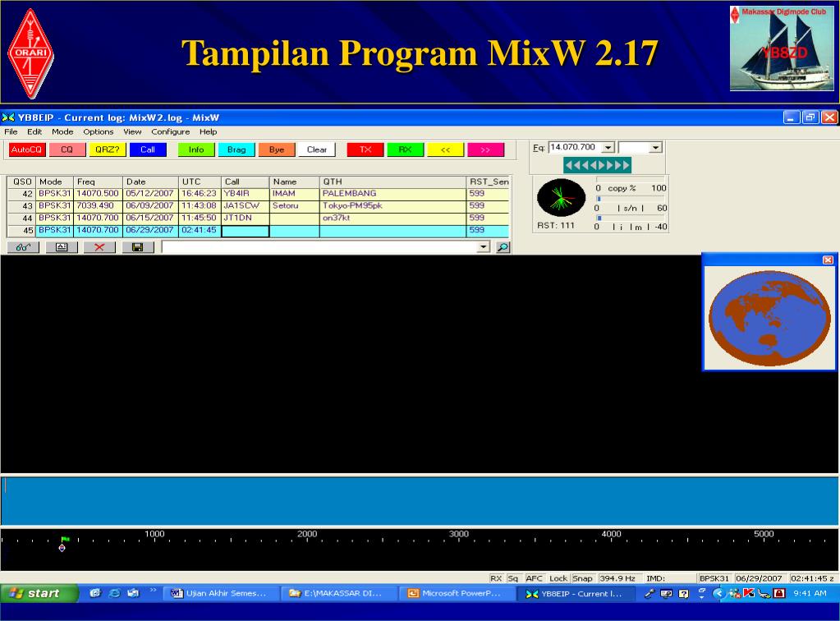The height and width of the screenshot is (621, 840).
Task: Open the Options menu
Action: (x=98, y=131)
